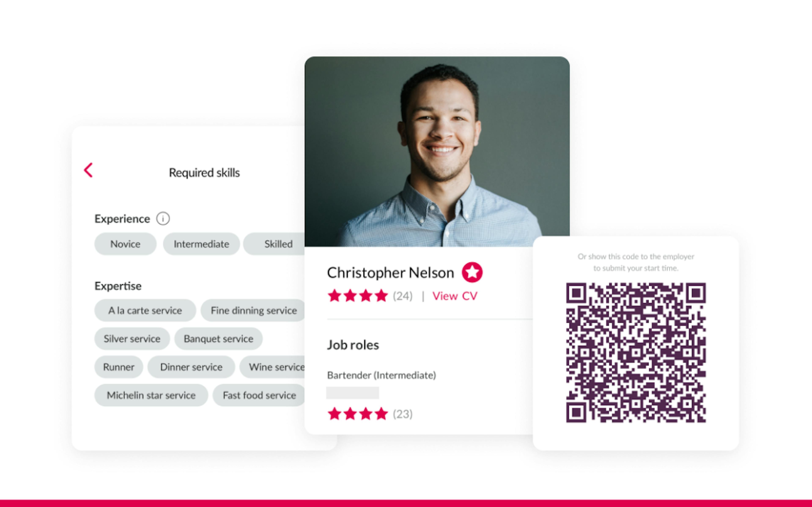Toggle the A la carte service chip
Screen dimensions: 812x507
pos(145,310)
